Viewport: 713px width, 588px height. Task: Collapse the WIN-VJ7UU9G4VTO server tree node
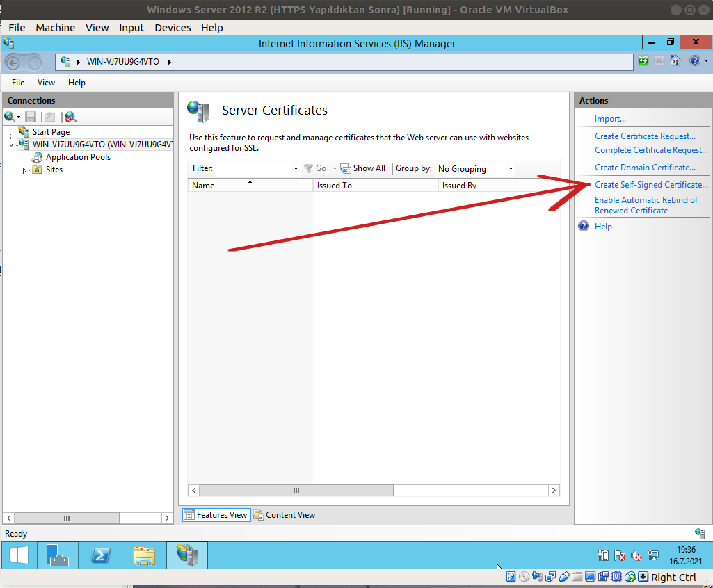11,145
